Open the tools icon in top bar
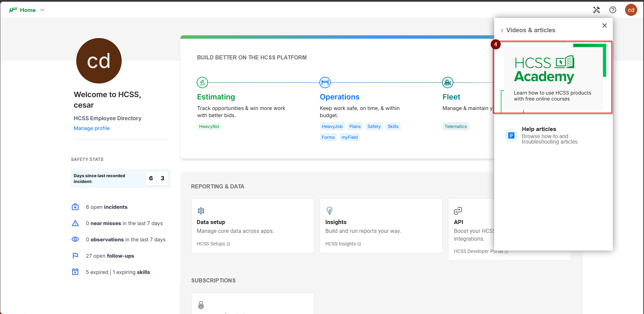Screen dimensions: 644x314 596,10
